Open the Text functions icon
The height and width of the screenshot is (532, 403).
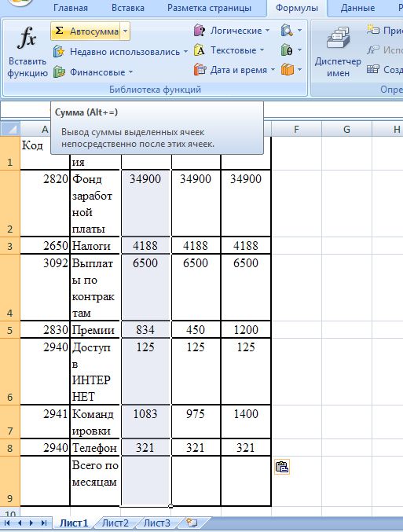coord(200,50)
